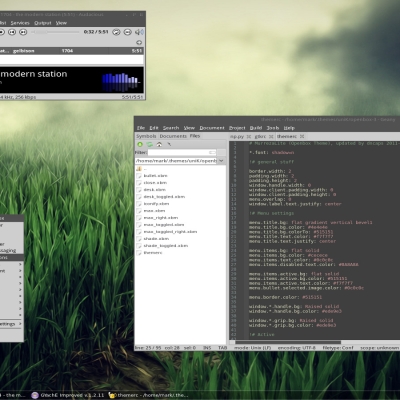The height and width of the screenshot is (400, 400).
Task: Click the file icon beside desk.xbm
Action: pyautogui.click(x=139, y=190)
